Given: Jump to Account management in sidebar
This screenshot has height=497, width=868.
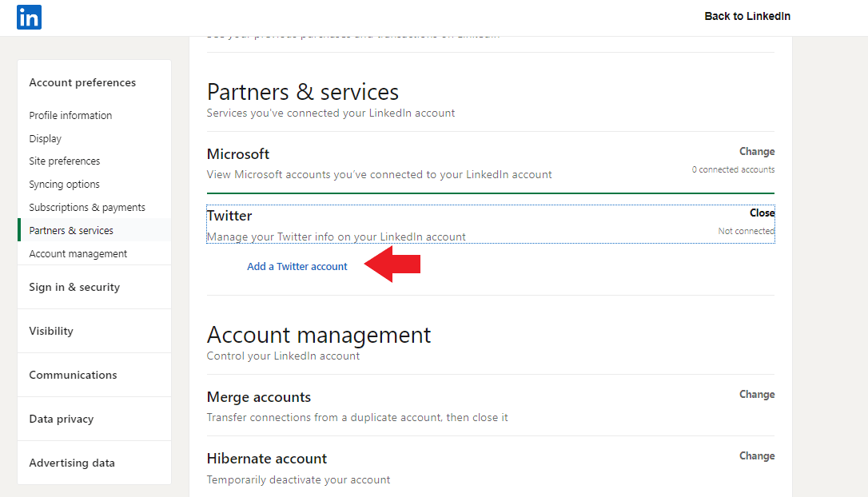Looking at the screenshot, I should (x=78, y=253).
